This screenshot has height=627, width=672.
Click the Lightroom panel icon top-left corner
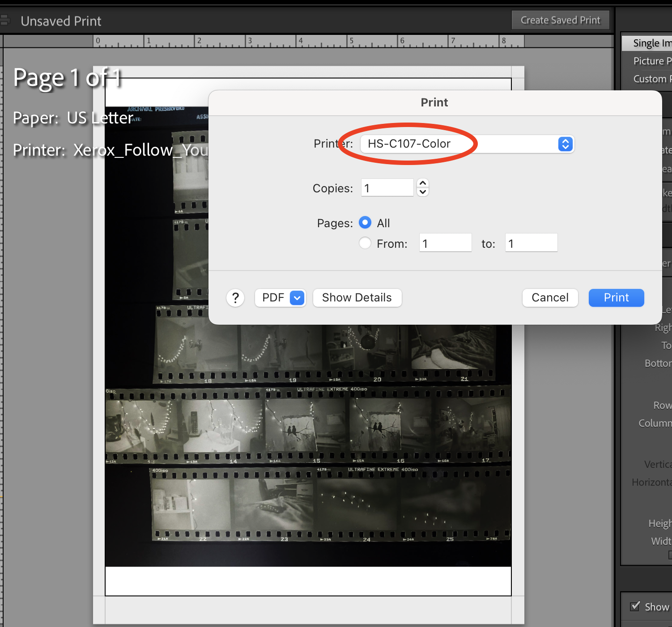(6, 20)
